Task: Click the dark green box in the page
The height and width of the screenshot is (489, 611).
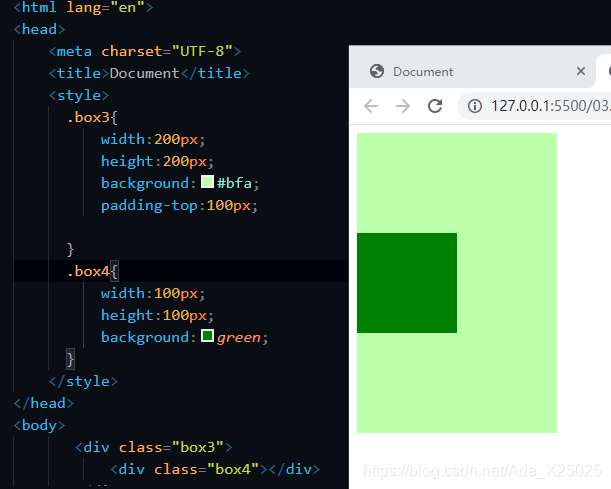Action: pyautogui.click(x=407, y=283)
